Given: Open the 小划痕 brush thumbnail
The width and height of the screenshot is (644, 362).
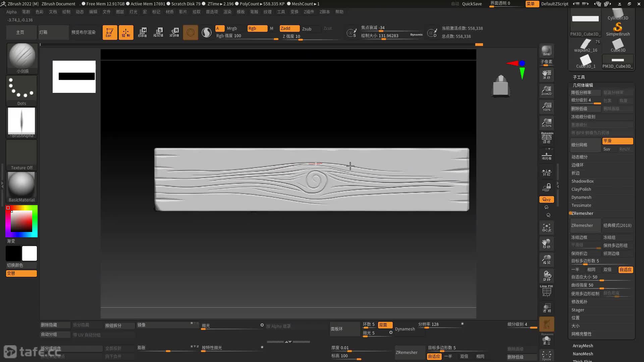Looking at the screenshot, I should (x=22, y=58).
